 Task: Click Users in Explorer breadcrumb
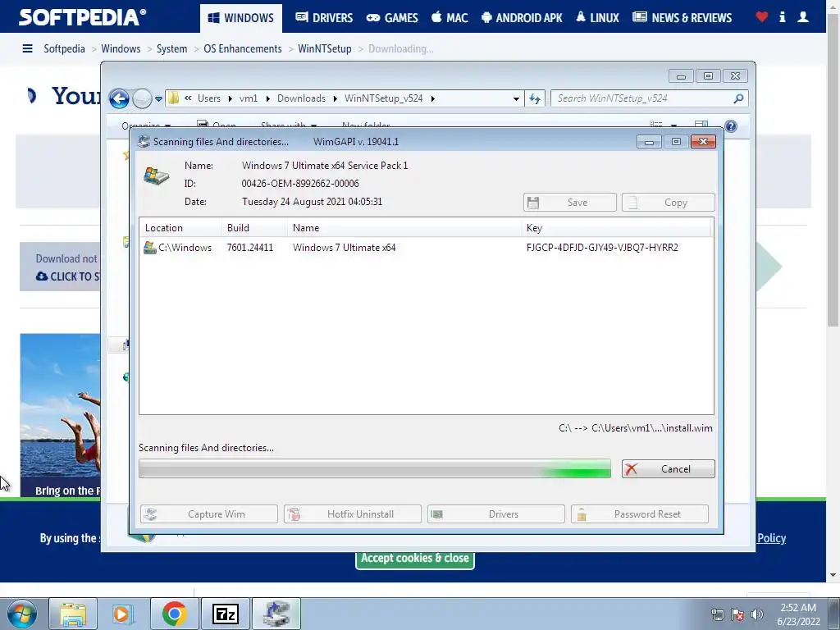point(209,98)
